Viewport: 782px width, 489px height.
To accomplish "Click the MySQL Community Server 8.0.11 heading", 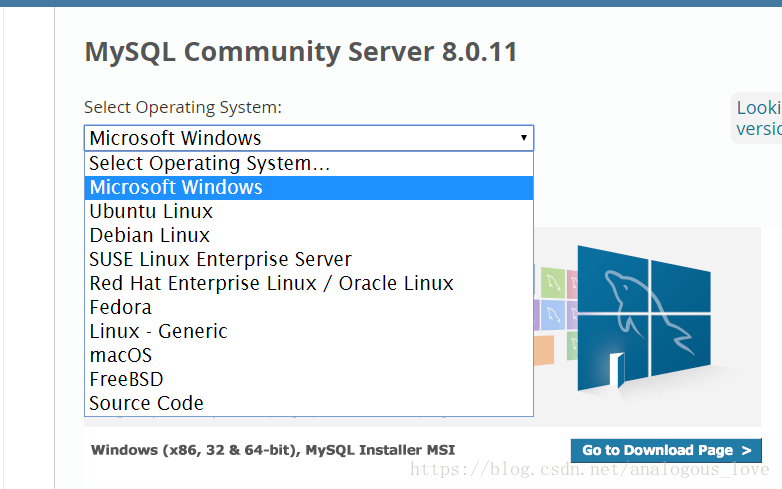I will [x=301, y=52].
